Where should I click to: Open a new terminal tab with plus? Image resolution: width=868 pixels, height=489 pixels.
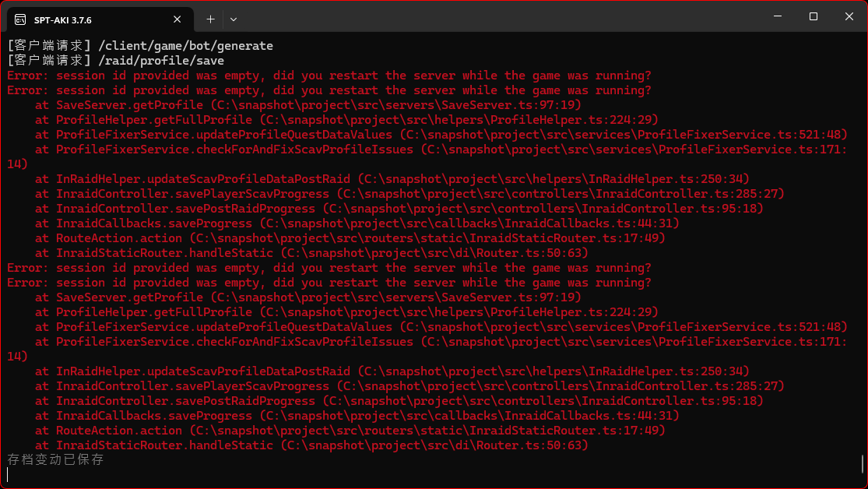pyautogui.click(x=210, y=19)
